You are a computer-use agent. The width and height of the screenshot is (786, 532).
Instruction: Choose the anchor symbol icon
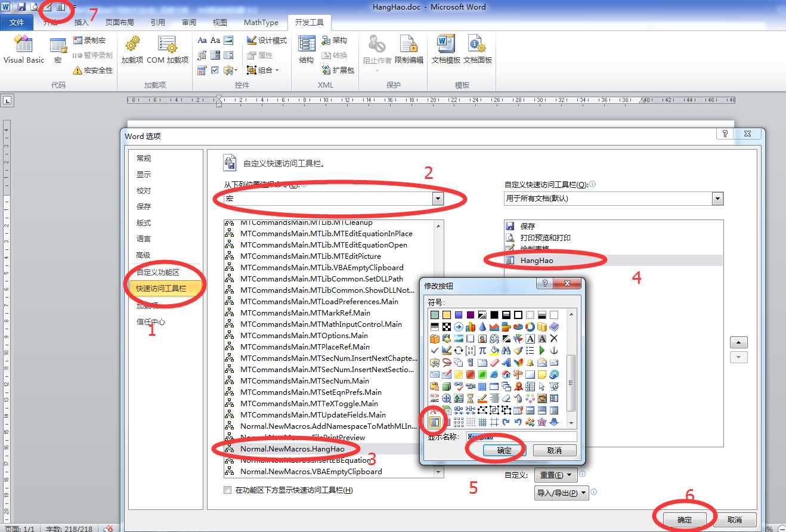pyautogui.click(x=553, y=350)
